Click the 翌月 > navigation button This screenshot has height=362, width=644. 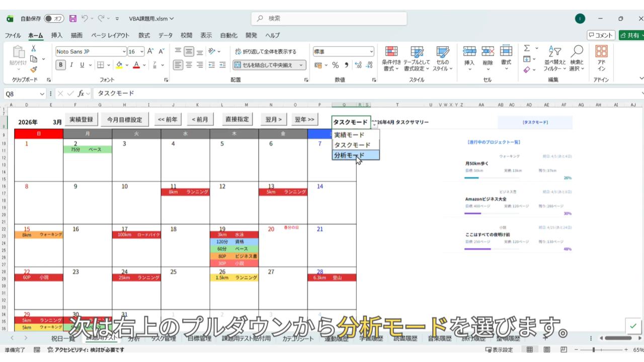(274, 120)
